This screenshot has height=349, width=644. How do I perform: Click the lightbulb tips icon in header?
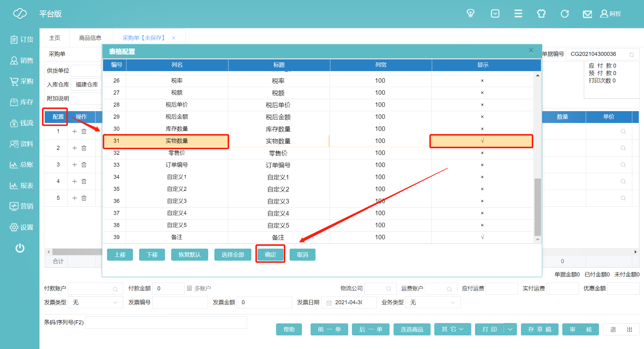[470, 14]
